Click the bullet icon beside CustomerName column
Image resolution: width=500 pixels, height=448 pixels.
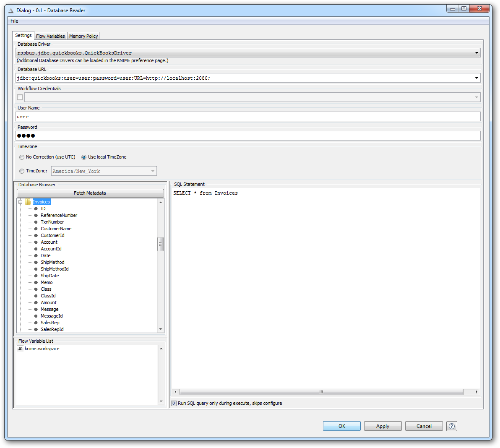coord(36,229)
